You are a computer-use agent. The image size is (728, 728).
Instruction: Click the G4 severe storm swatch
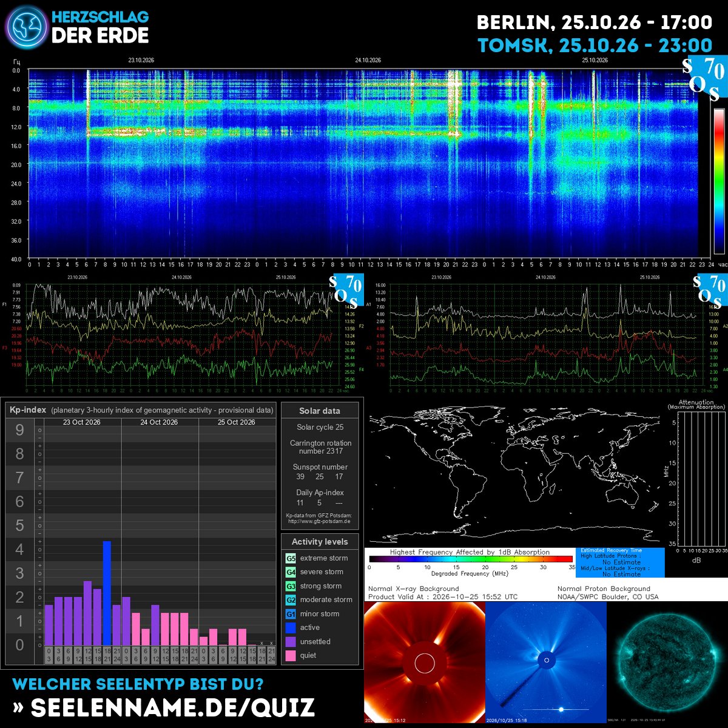[291, 572]
